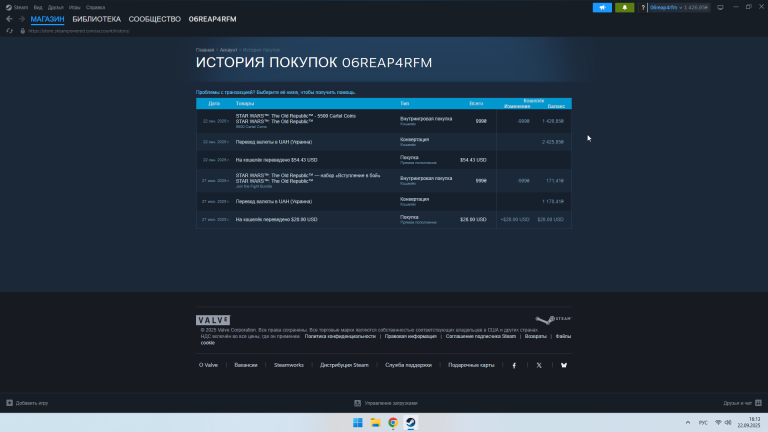
Task: Open the «Вступление в бой» bundle purchase row
Action: pos(384,181)
